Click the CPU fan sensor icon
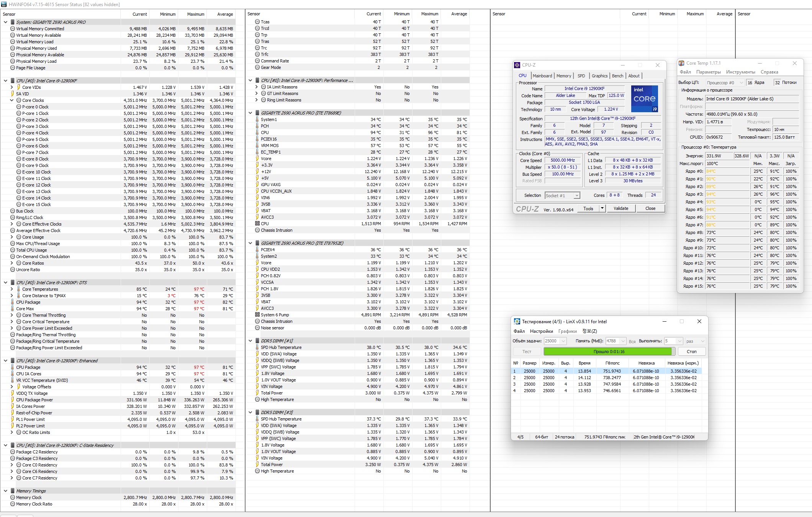The height and width of the screenshot is (517, 812). coord(257,224)
